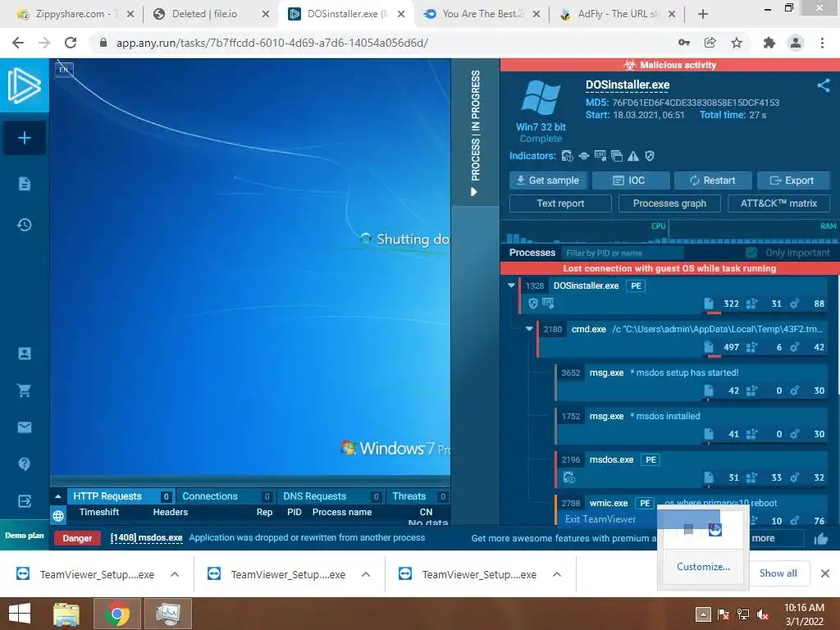Viewport: 840px width, 630px height.
Task: Click the ANY.RUN logo in sidebar
Action: pos(24,85)
